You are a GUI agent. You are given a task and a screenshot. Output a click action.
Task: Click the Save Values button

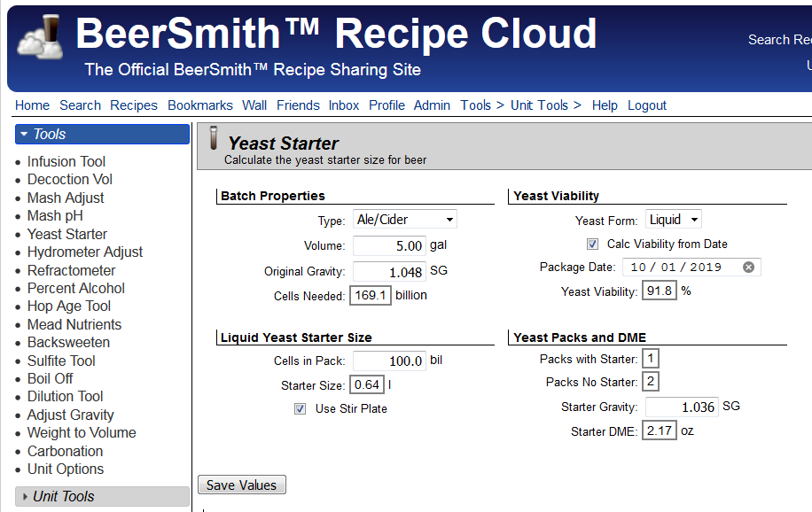[x=242, y=485]
